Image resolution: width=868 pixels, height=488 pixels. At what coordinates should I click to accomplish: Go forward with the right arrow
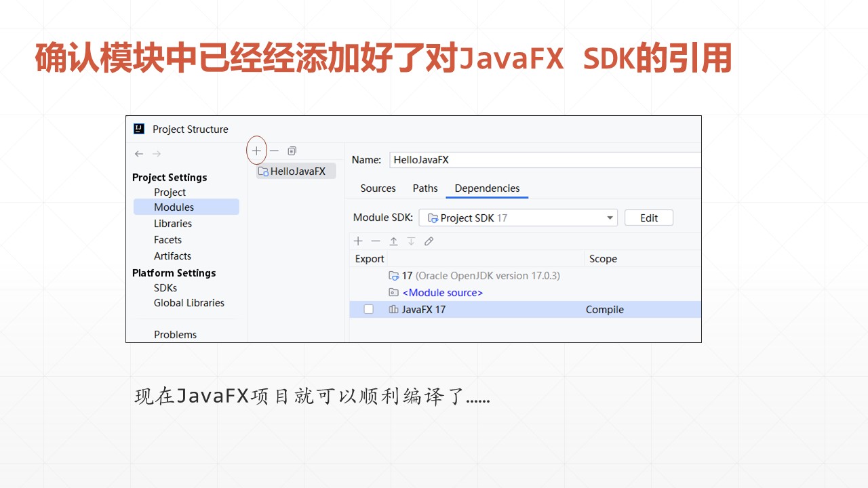click(x=157, y=154)
